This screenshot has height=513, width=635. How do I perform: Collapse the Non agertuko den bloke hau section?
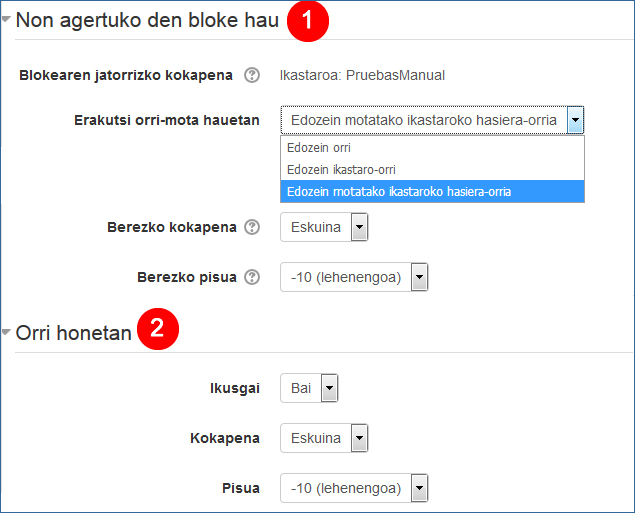click(x=7, y=20)
